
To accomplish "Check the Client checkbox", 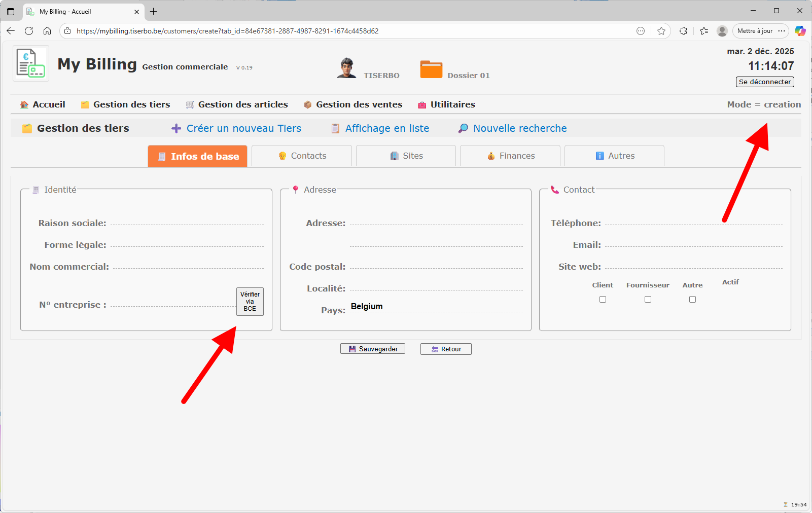I will (x=603, y=300).
